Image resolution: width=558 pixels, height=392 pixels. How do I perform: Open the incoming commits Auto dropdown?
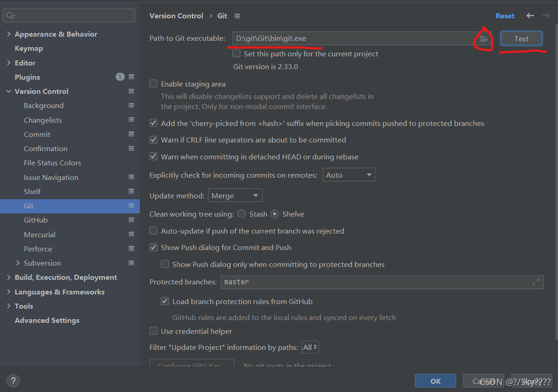349,175
